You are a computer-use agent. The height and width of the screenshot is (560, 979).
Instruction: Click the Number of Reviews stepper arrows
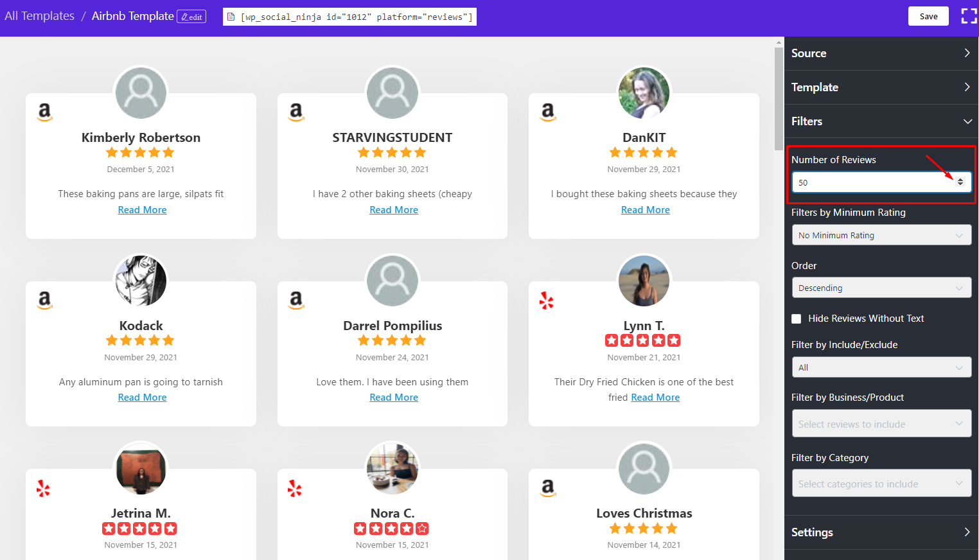pyautogui.click(x=962, y=182)
